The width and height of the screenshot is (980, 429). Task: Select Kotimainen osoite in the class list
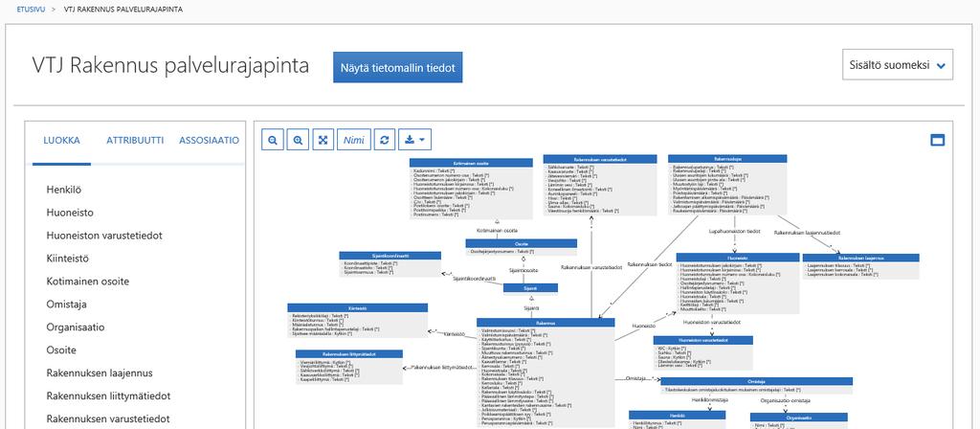click(87, 282)
